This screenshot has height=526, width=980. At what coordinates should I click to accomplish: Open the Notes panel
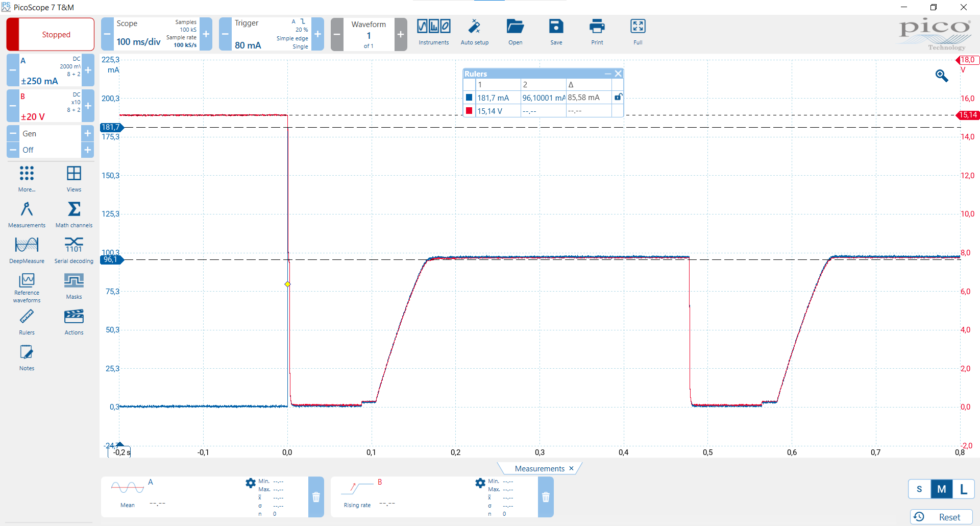pos(27,357)
